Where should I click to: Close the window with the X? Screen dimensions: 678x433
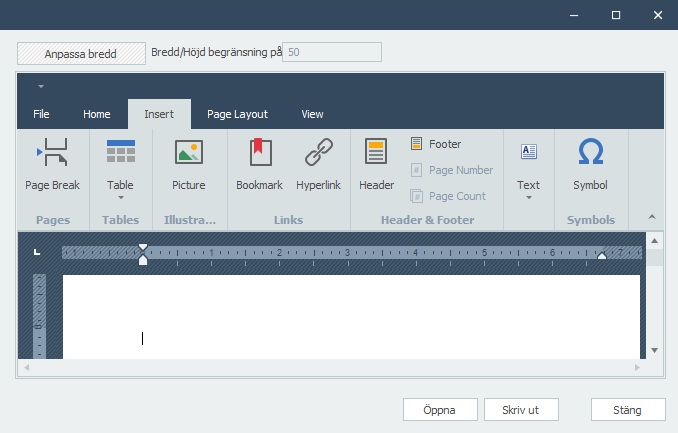click(658, 15)
